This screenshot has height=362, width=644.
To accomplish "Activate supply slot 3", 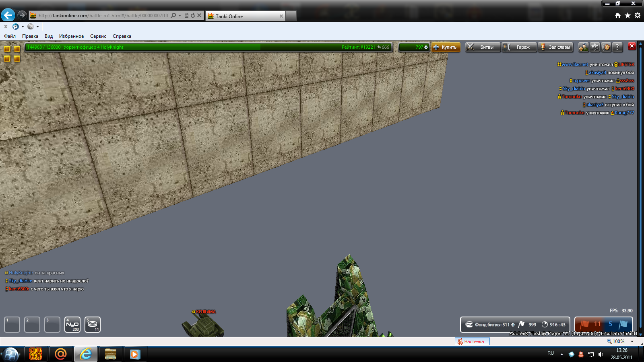I will [52, 325].
